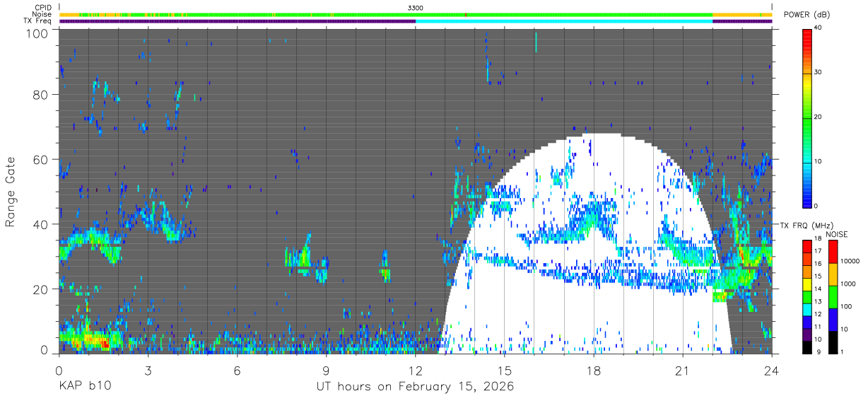This screenshot has width=868, height=401.
Task: Click the UT hours on February 15, 2026 title
Action: (415, 388)
